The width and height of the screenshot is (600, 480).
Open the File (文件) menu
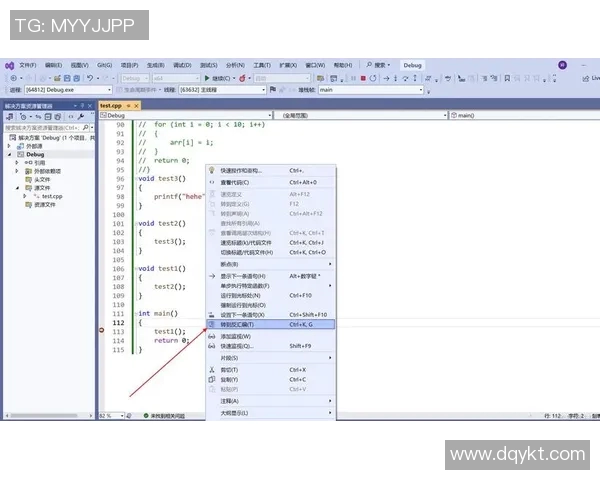coord(27,65)
